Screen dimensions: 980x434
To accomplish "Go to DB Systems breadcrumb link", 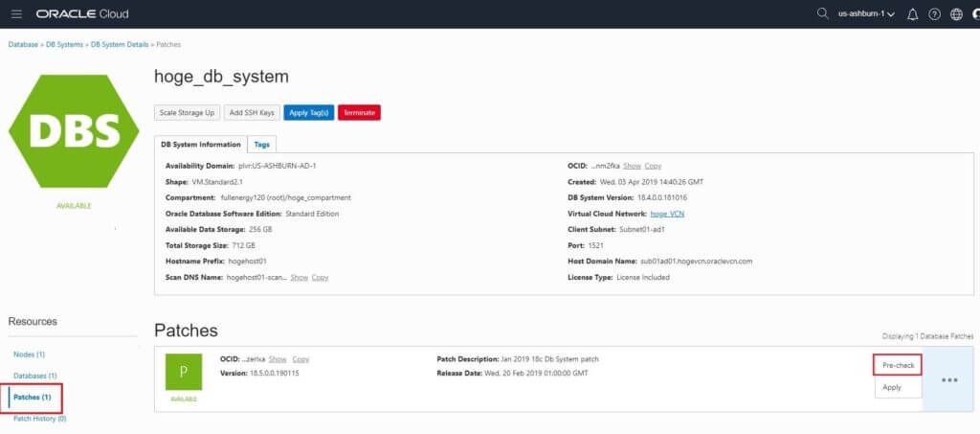I will point(64,45).
